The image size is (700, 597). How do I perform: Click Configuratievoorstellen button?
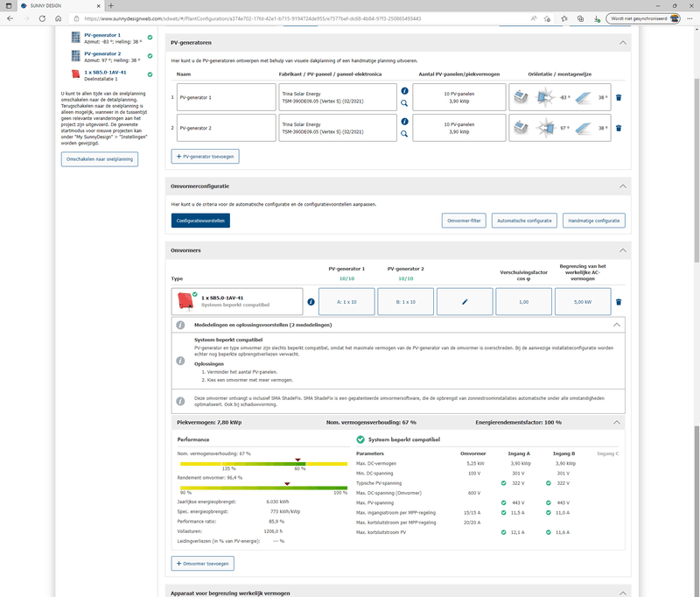pos(200,221)
